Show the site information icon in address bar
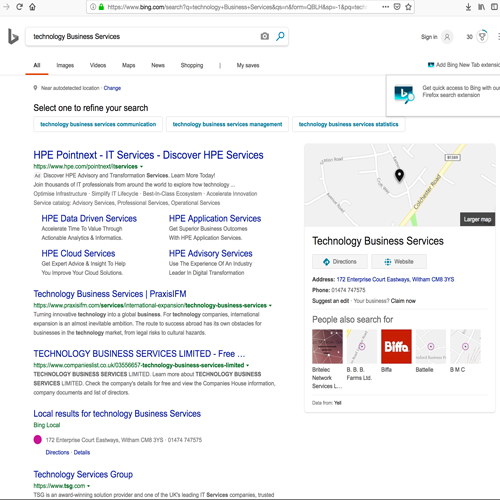500x500 pixels. tap(93, 7)
